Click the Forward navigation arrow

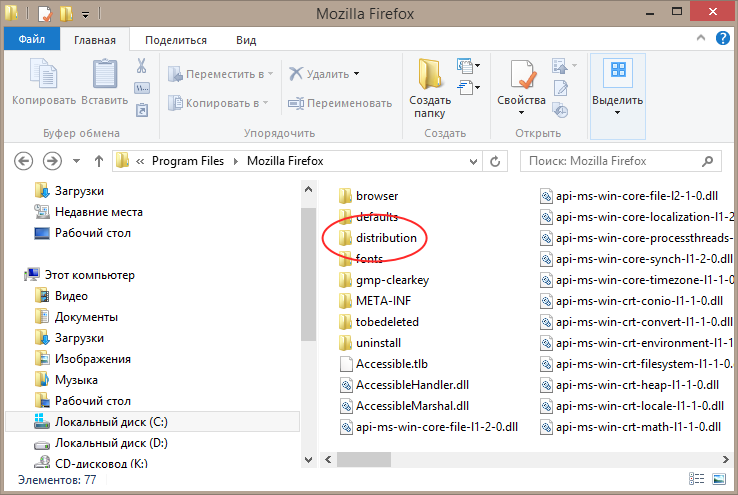(x=52, y=161)
